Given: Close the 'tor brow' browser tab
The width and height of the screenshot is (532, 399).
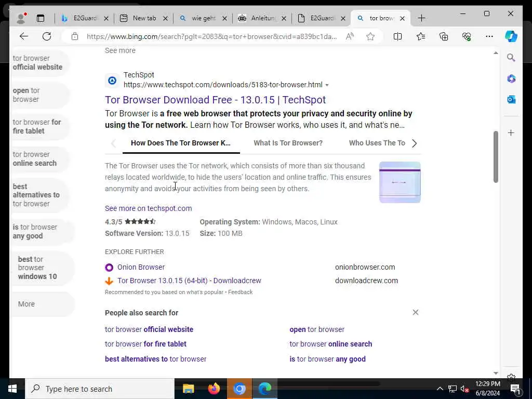Looking at the screenshot, I should point(403,18).
